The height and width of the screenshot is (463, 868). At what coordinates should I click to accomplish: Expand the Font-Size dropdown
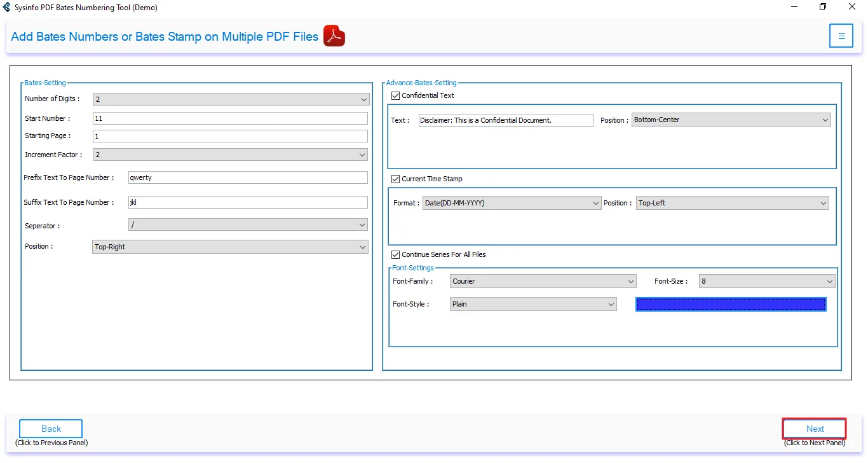tap(766, 281)
